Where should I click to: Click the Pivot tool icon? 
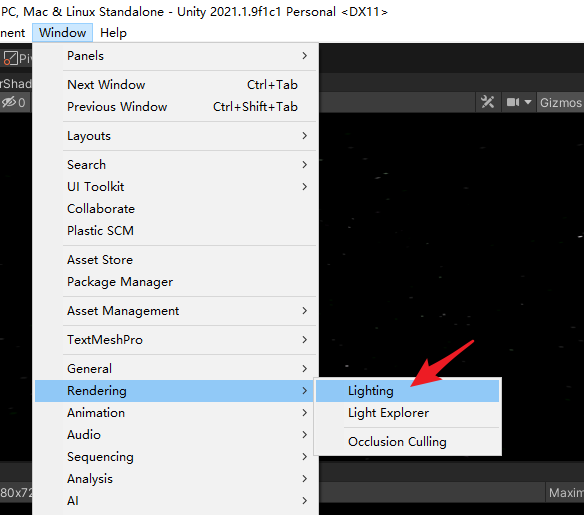point(10,58)
